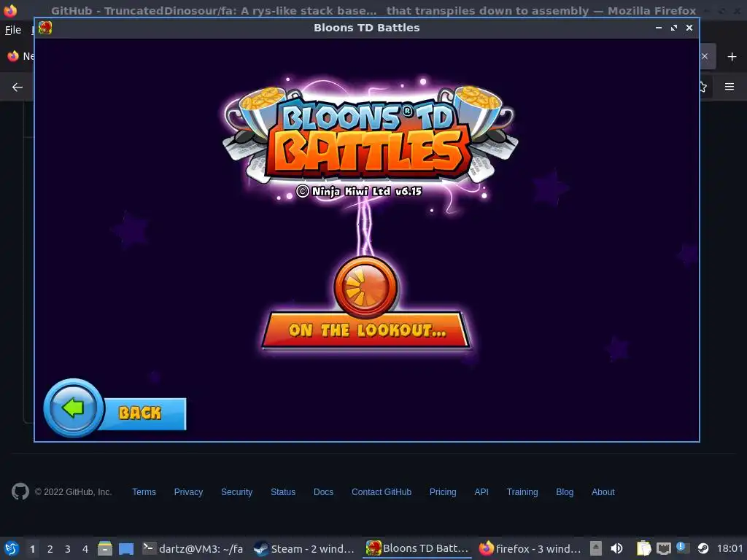The width and height of the screenshot is (747, 560).
Task: Open the Pricing footer link
Action: click(443, 492)
